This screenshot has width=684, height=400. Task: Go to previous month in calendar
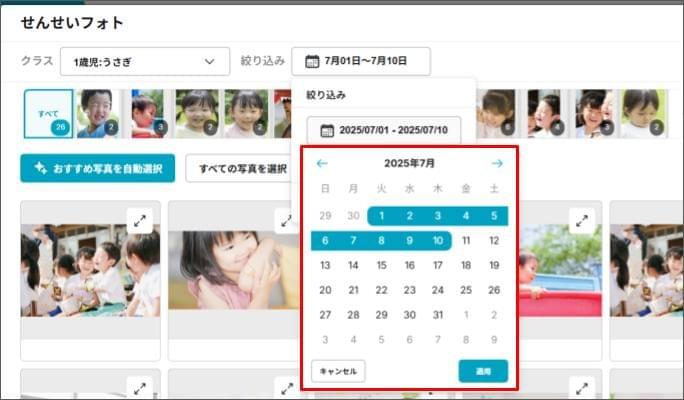click(x=322, y=163)
